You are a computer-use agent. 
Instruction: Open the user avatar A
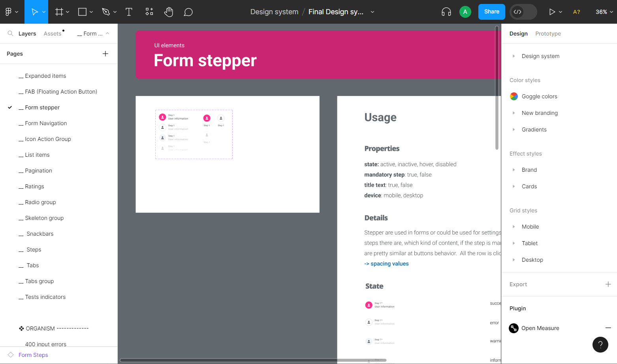(465, 12)
